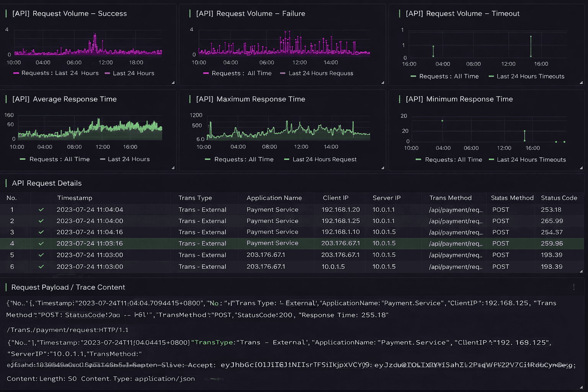Click client IP 192.168.1.10 in row 3

pyautogui.click(x=340, y=232)
